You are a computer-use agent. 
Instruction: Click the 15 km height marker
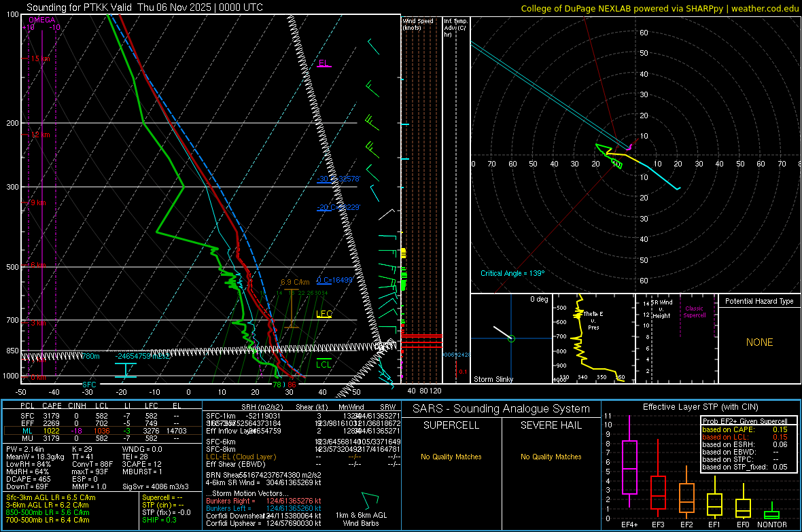coord(40,59)
